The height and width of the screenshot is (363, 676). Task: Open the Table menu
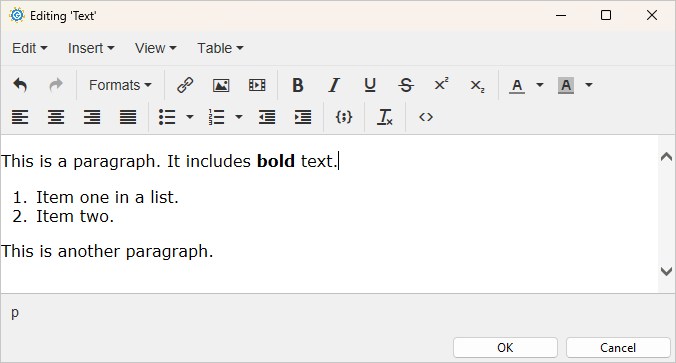click(x=220, y=48)
